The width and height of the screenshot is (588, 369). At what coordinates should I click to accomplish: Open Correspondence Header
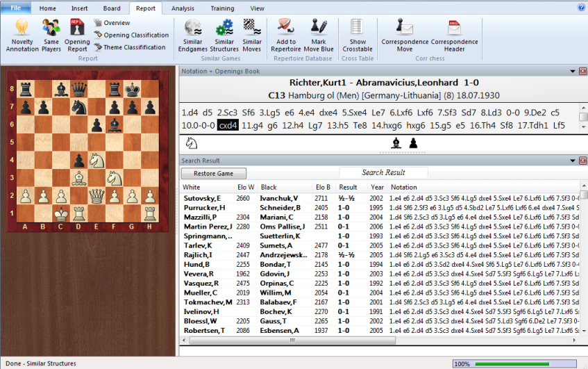coord(454,35)
